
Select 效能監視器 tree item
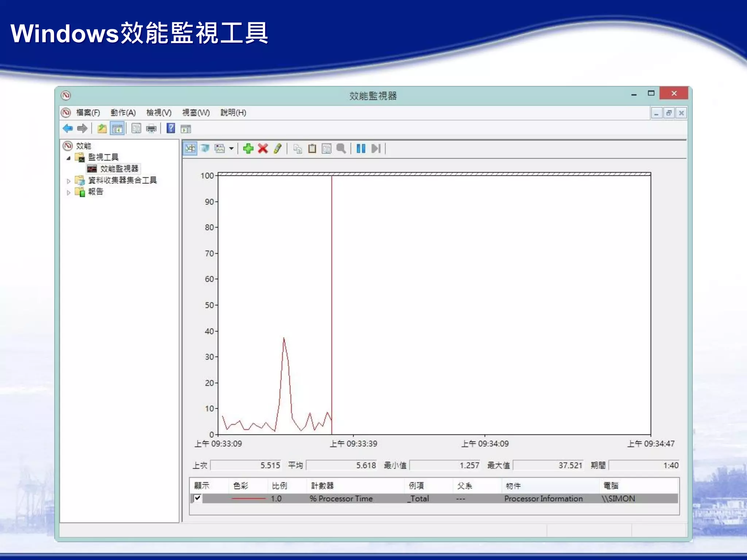pos(119,168)
